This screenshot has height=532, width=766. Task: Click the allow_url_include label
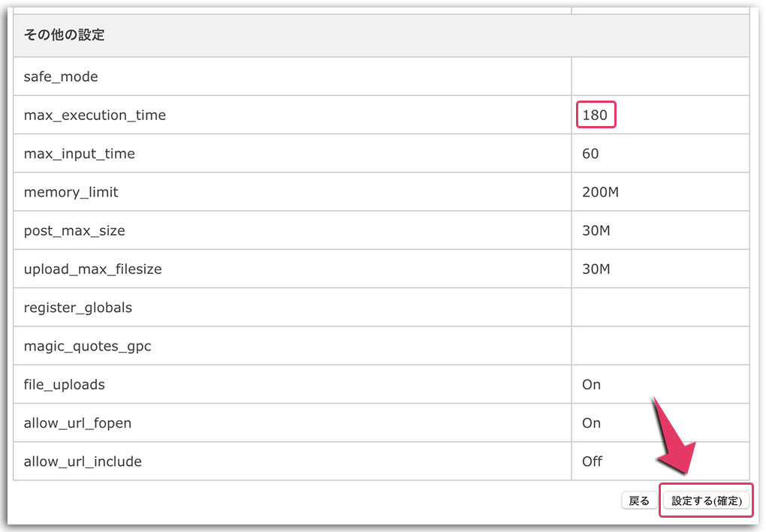[x=83, y=461]
